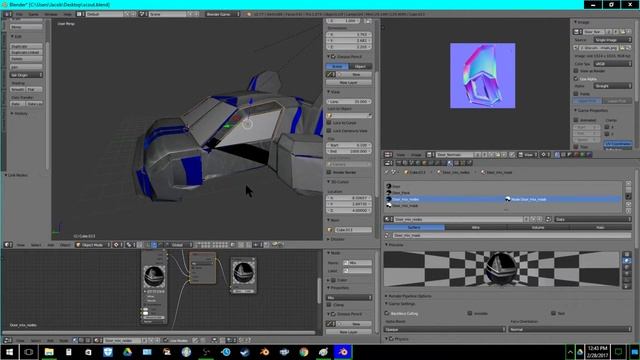Image resolution: width=640 pixels, height=360 pixels.
Task: Open the Set Origin dropdown
Action: click(x=26, y=75)
